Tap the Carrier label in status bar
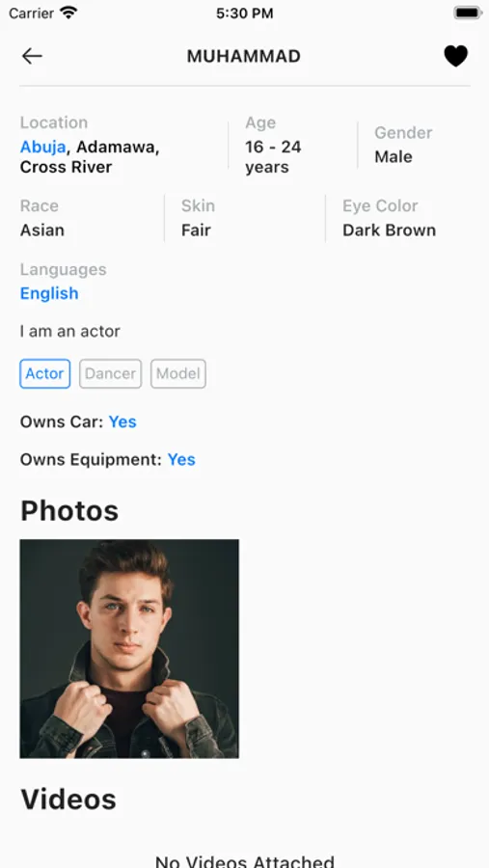 (32, 13)
